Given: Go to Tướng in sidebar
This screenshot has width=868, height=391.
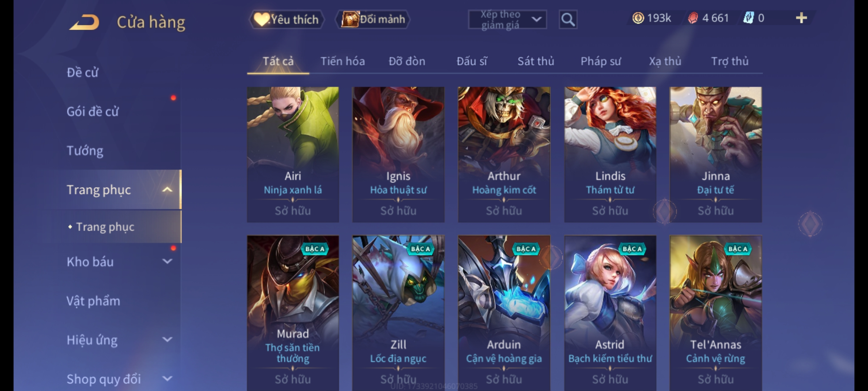Looking at the screenshot, I should (85, 151).
